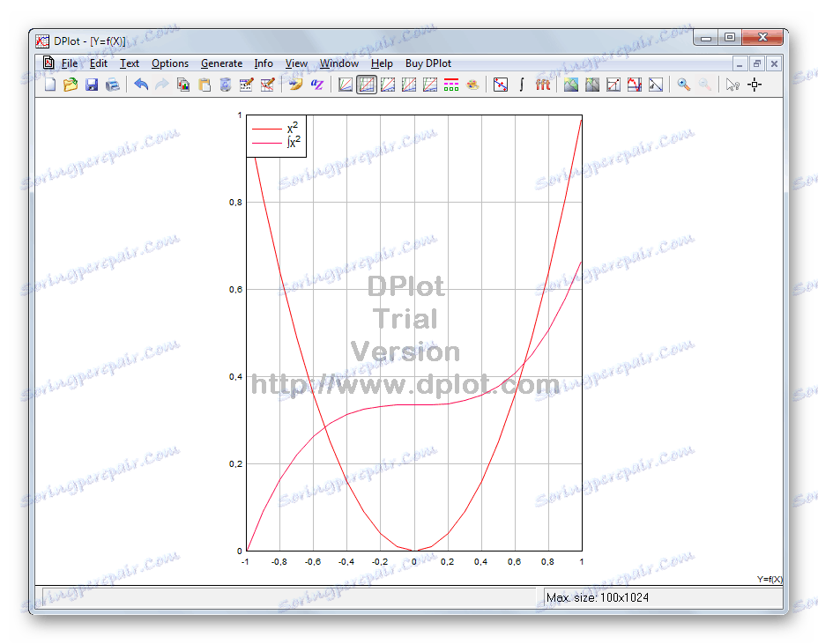This screenshot has width=818, height=644.
Task: Click the red diagonal line plot icon
Action: point(613,85)
